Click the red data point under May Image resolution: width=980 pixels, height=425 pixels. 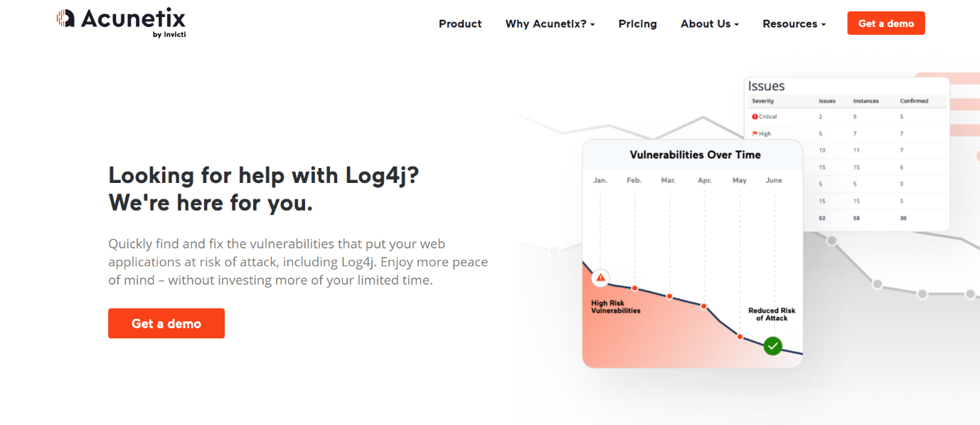point(740,336)
